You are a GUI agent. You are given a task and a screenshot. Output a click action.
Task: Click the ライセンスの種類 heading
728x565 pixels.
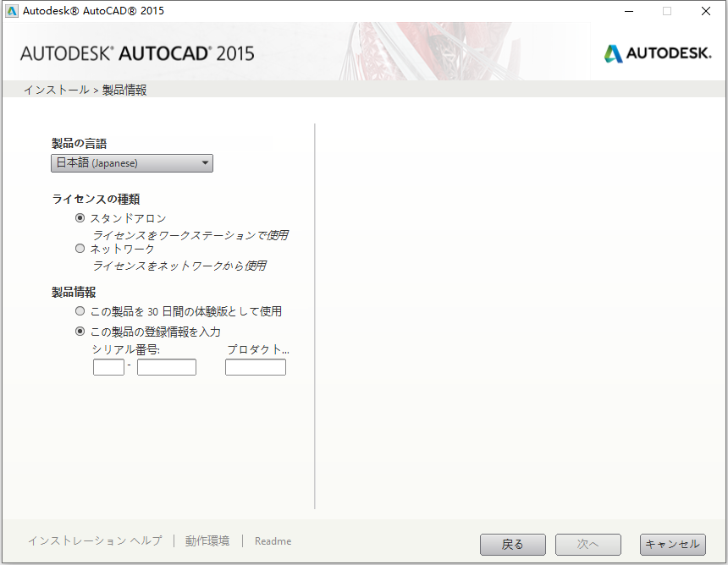[x=97, y=199]
